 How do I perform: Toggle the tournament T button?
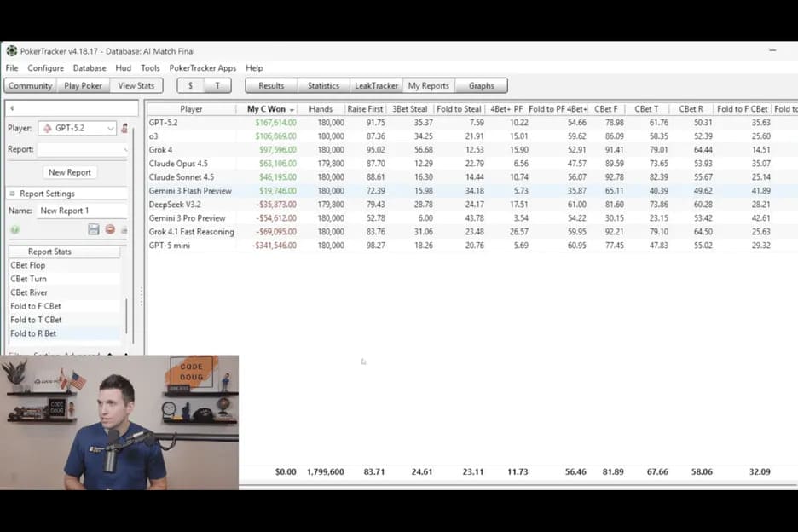tap(217, 85)
